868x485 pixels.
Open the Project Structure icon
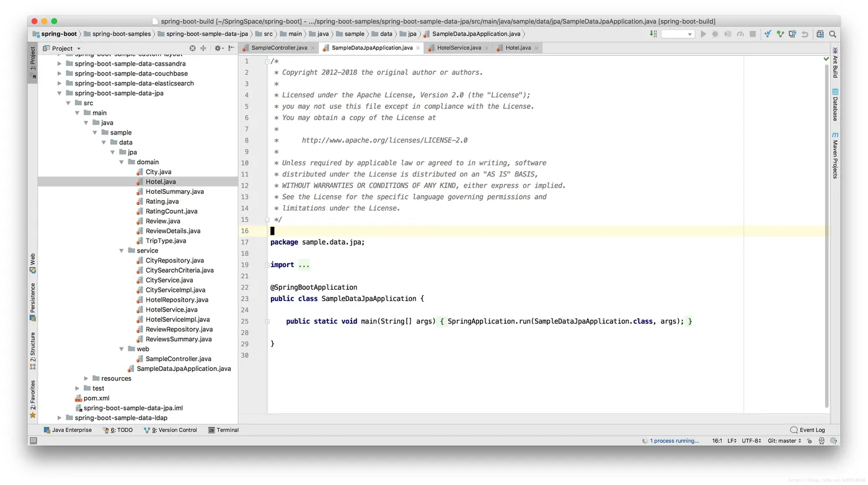point(820,34)
